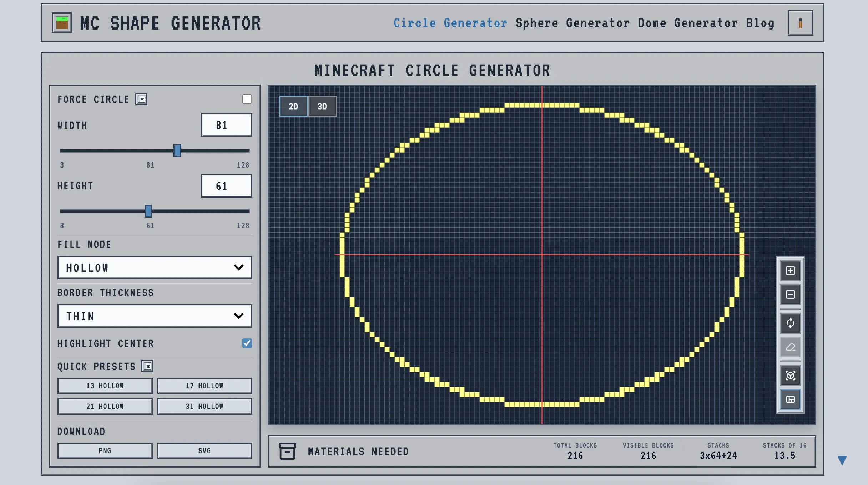This screenshot has height=485, width=868.
Task: Select the eraser tool icon
Action: coord(790,347)
